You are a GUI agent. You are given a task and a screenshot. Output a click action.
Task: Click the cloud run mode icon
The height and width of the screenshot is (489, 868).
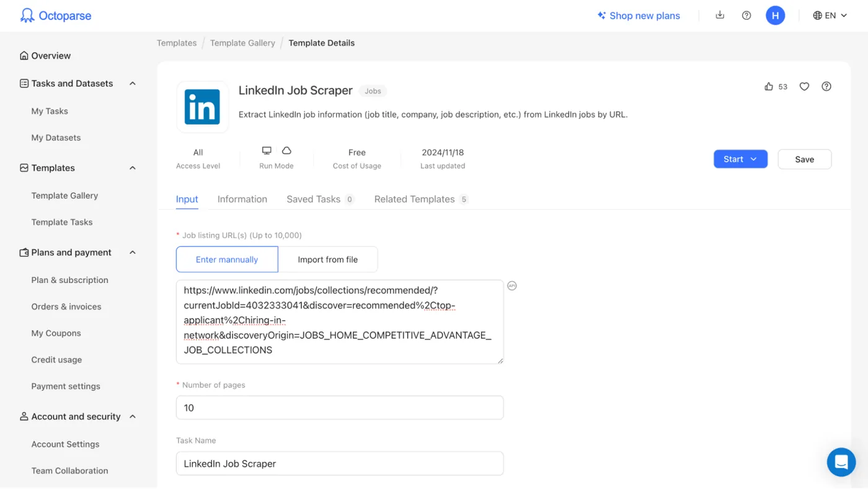pyautogui.click(x=286, y=151)
